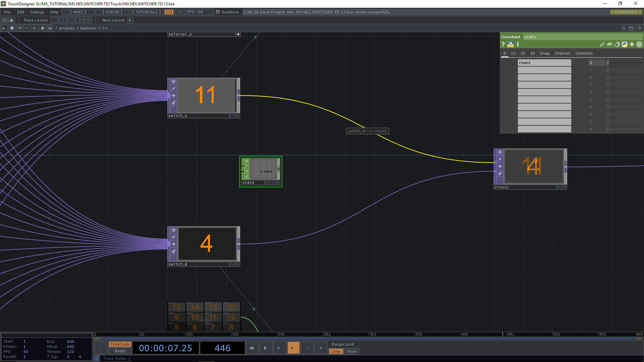Image resolution: width=644 pixels, height=362 pixels.
Task: Open the File menu
Action: click(x=7, y=12)
